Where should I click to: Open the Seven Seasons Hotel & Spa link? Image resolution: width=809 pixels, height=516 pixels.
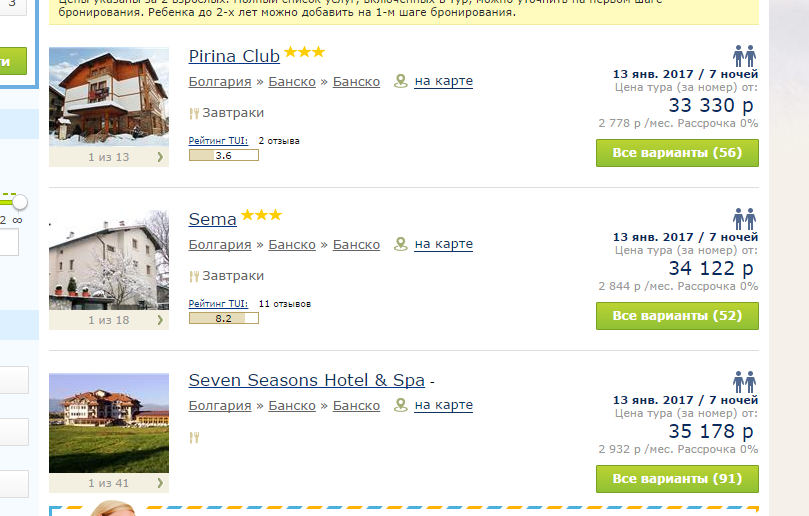point(306,380)
